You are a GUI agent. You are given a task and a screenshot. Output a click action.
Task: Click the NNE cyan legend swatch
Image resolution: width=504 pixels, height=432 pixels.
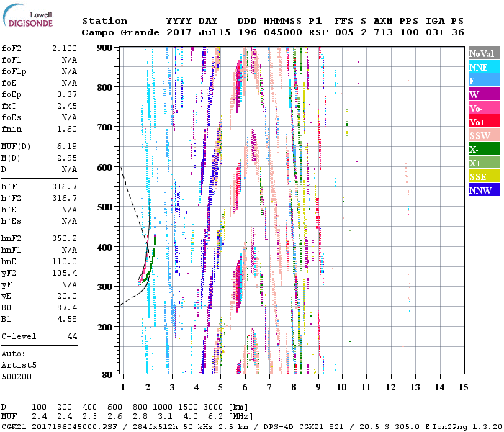[484, 67]
